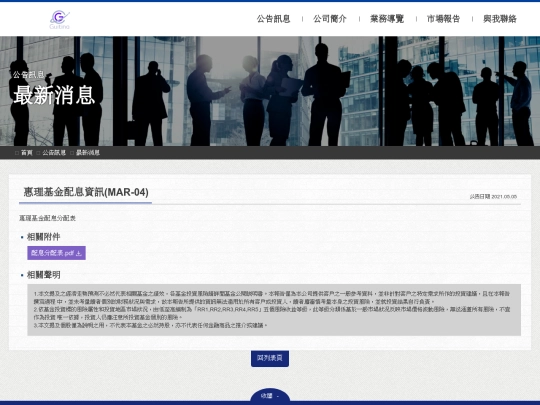The image size is (540, 405).
Task: Click 最新消息 breadcrumb link
Action: 88,153
